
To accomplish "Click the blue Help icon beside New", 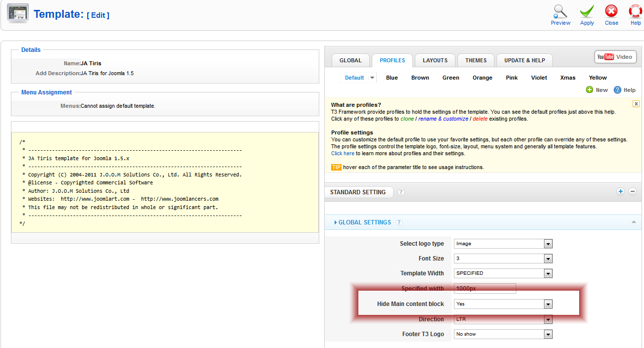I will (617, 90).
